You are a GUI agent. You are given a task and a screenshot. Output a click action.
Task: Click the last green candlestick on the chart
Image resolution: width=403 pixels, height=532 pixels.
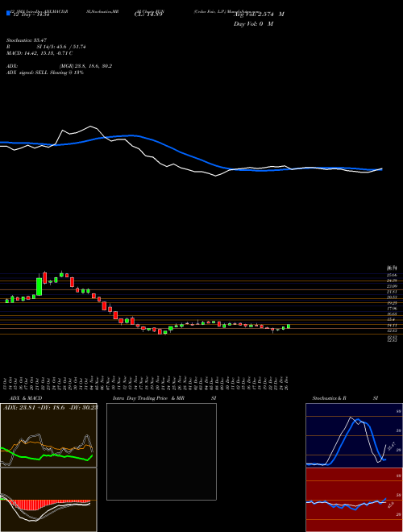(289, 326)
